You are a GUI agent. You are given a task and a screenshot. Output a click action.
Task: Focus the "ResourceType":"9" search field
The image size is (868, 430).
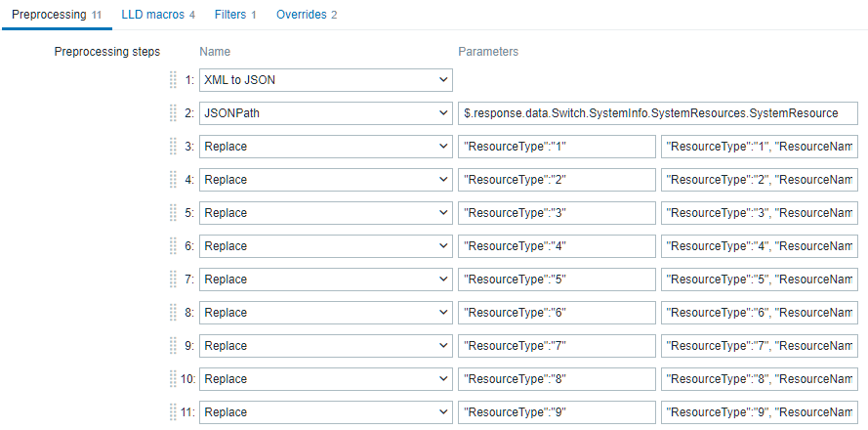[557, 412]
